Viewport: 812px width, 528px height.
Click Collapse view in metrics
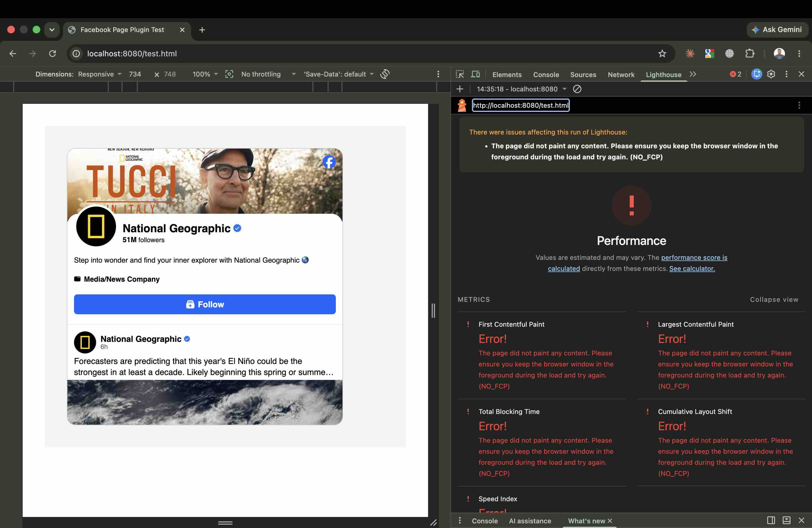coord(774,299)
